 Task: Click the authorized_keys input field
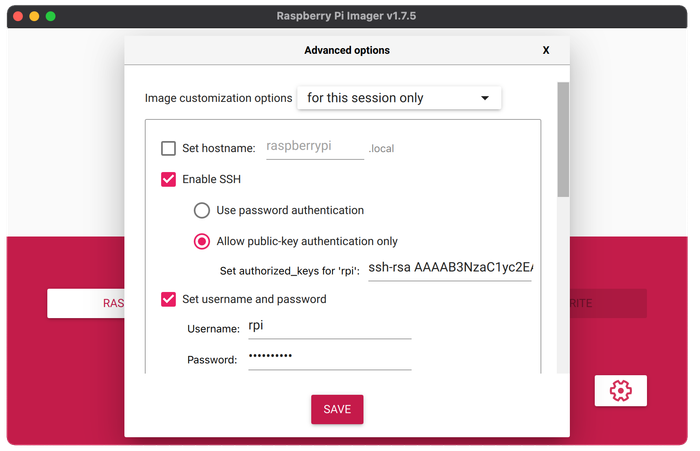(x=450, y=269)
